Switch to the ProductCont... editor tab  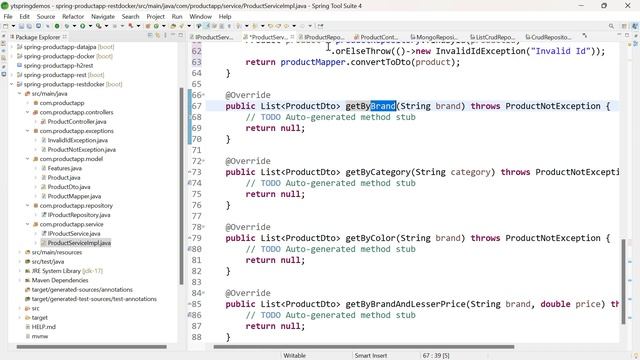pos(376,37)
